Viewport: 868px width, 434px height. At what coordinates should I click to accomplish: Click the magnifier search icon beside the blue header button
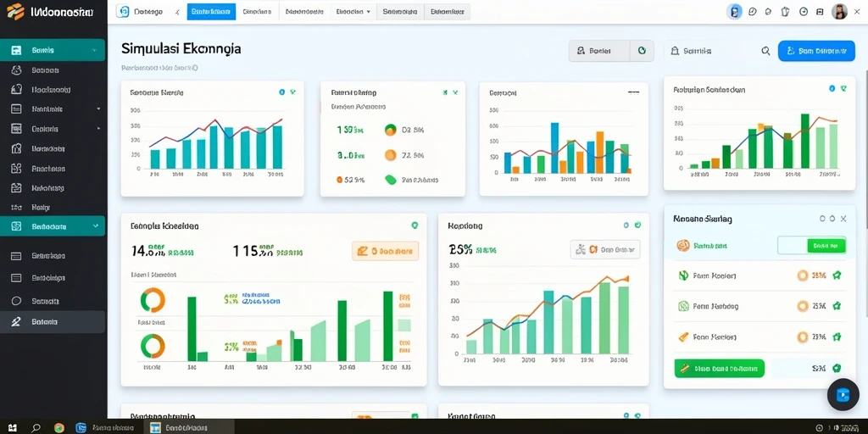click(765, 51)
